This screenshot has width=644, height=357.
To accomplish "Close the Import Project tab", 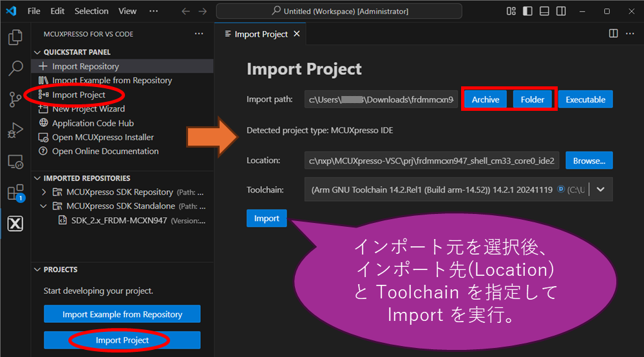I will [297, 34].
